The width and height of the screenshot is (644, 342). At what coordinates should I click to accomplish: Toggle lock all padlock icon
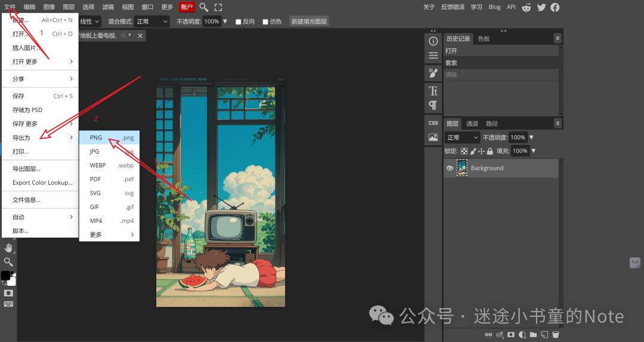490,151
